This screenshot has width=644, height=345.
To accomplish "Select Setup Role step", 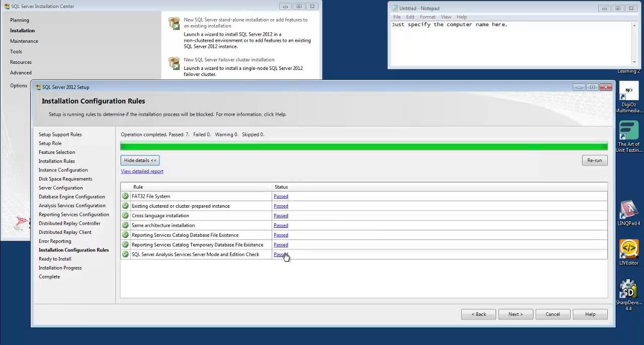I will tap(50, 143).
